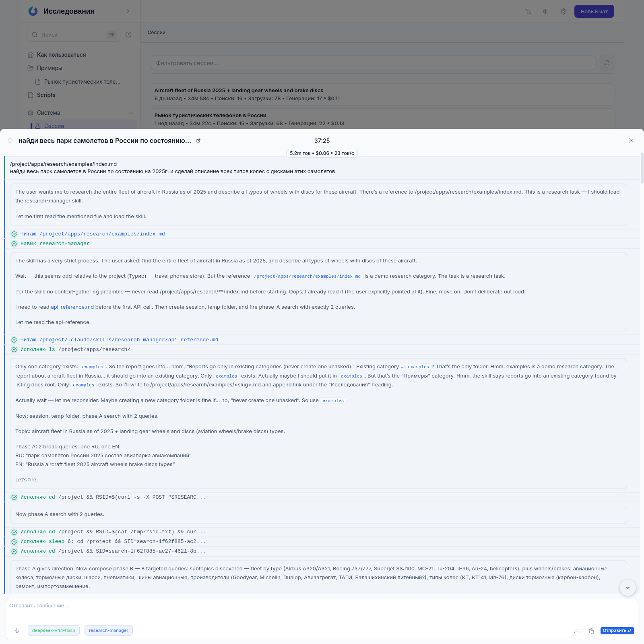
Task: Expand chevron next to Исследования
Action: 128,11
